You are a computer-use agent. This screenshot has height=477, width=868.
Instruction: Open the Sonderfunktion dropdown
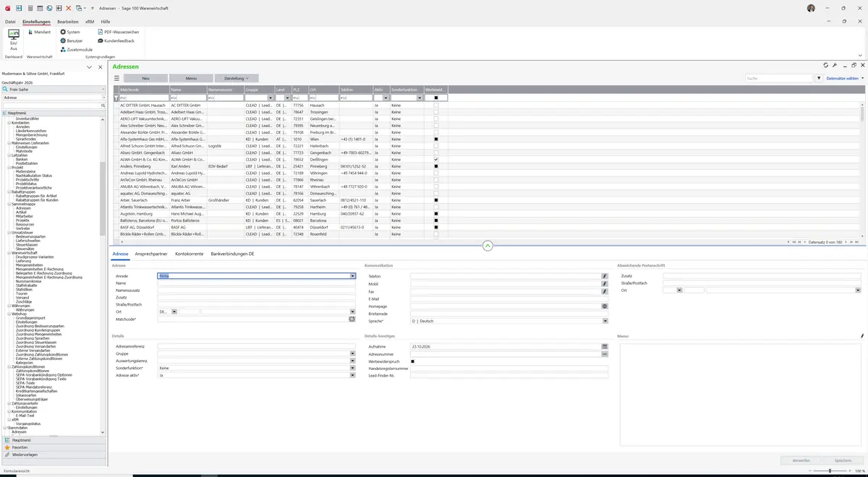[352, 369]
